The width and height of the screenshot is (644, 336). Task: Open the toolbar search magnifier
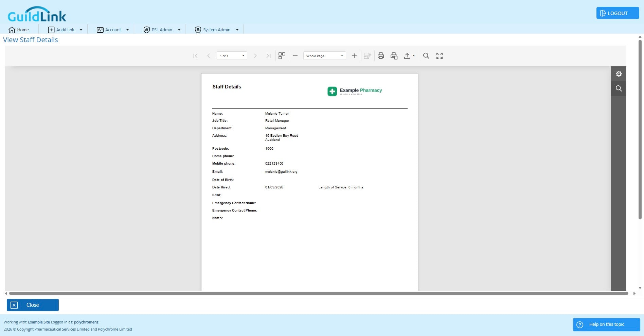pos(426,56)
